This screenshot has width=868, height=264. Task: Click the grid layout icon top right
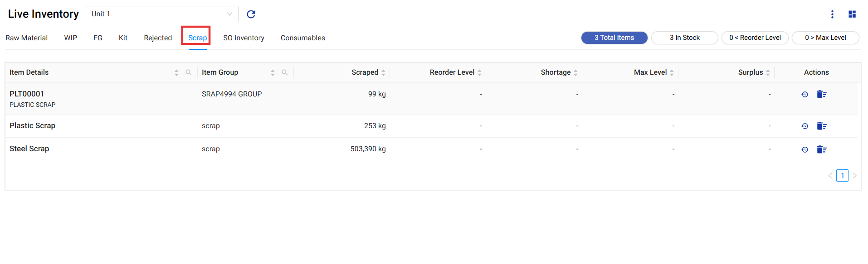[x=852, y=14]
